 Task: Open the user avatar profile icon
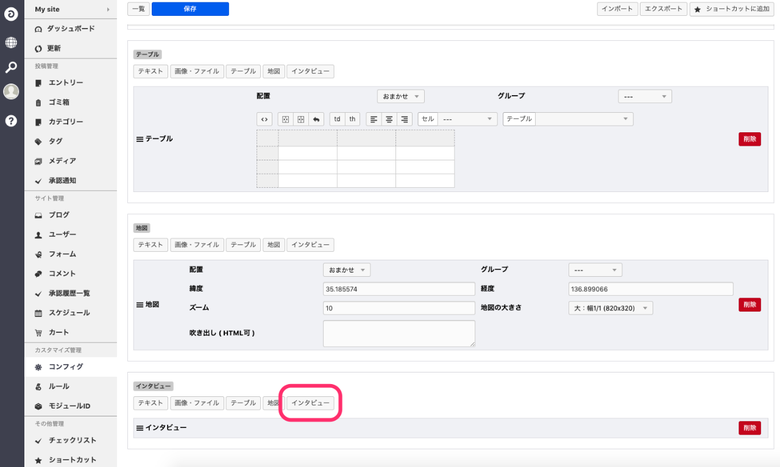[x=11, y=92]
